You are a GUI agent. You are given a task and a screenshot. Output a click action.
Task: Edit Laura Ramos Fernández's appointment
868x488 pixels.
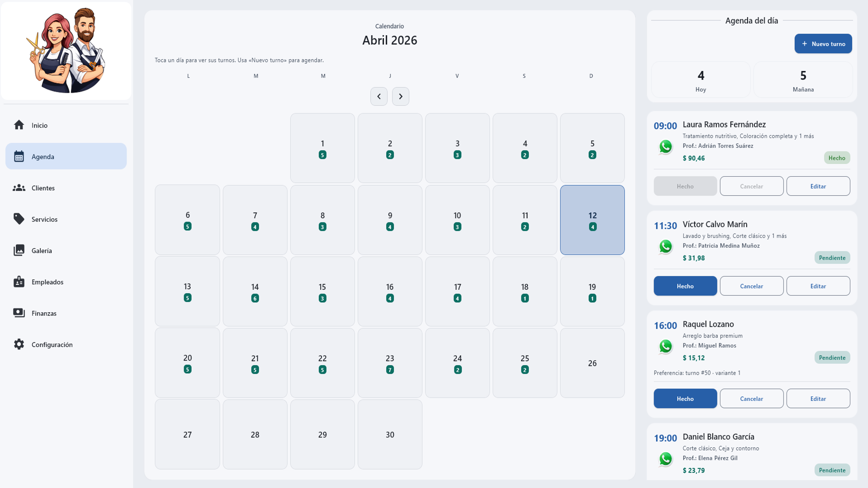click(x=818, y=186)
